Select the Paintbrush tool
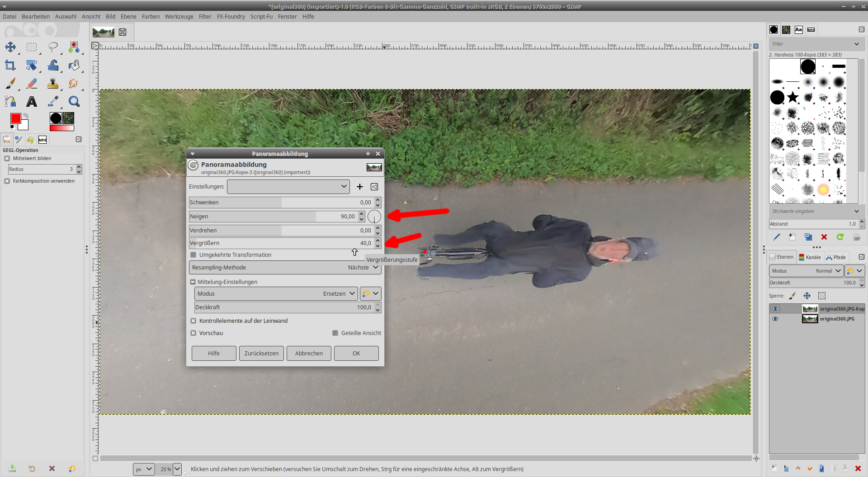The width and height of the screenshot is (868, 477). [x=10, y=84]
